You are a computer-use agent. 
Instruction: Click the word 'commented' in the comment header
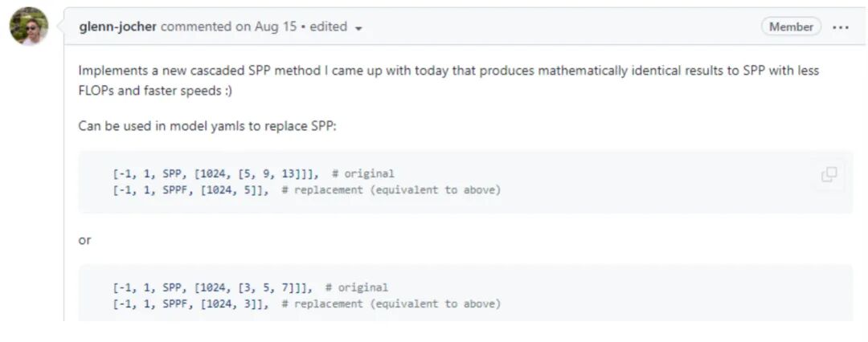tap(196, 26)
